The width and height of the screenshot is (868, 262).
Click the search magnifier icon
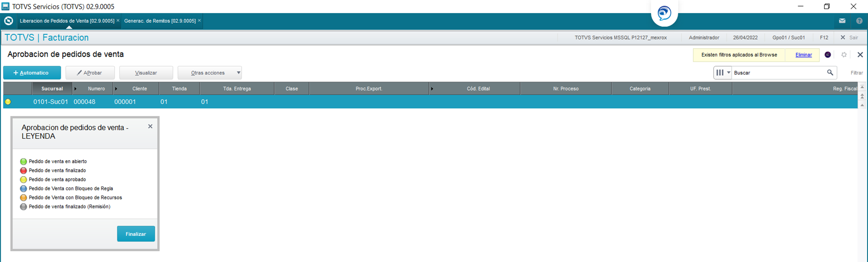pos(830,72)
